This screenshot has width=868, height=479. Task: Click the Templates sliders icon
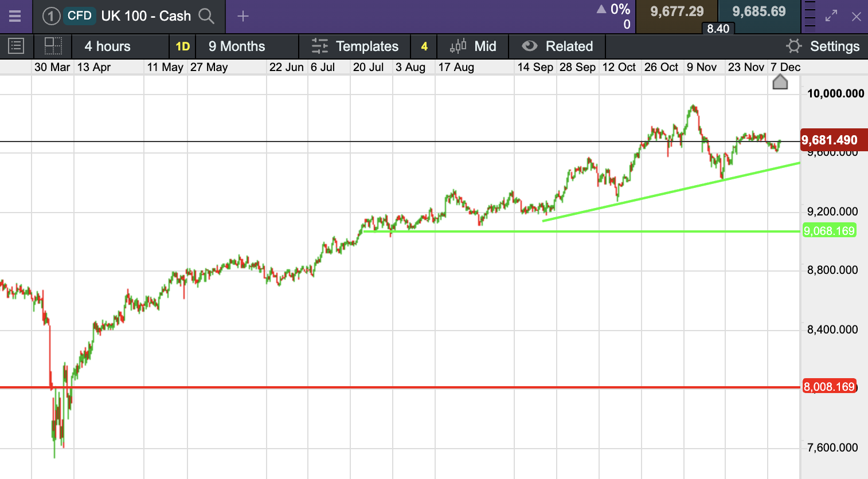click(x=320, y=46)
